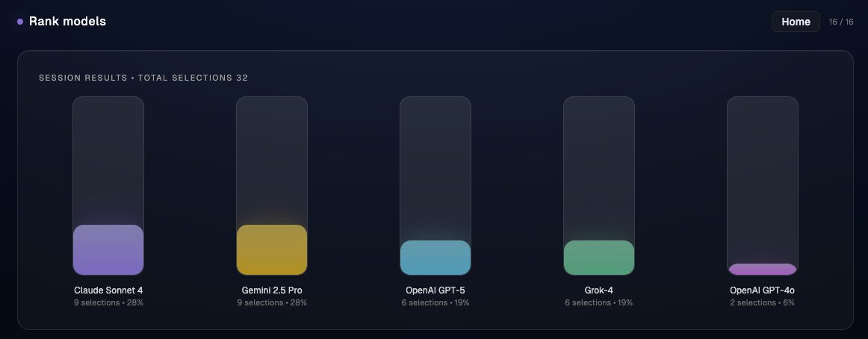Click the OpenAI GPT-5 label
Viewport: 868px width, 339px height.
[435, 290]
